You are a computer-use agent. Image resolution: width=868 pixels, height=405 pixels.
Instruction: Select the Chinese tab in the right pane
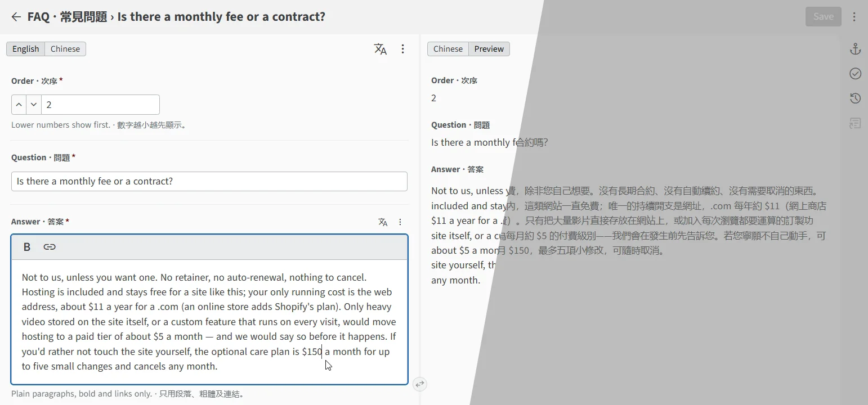[x=448, y=49]
